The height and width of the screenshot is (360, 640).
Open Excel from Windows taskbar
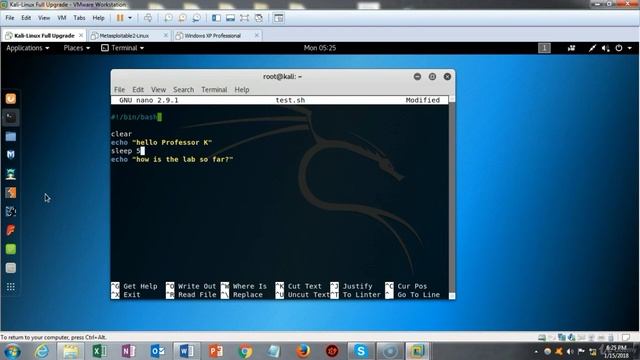point(99,351)
